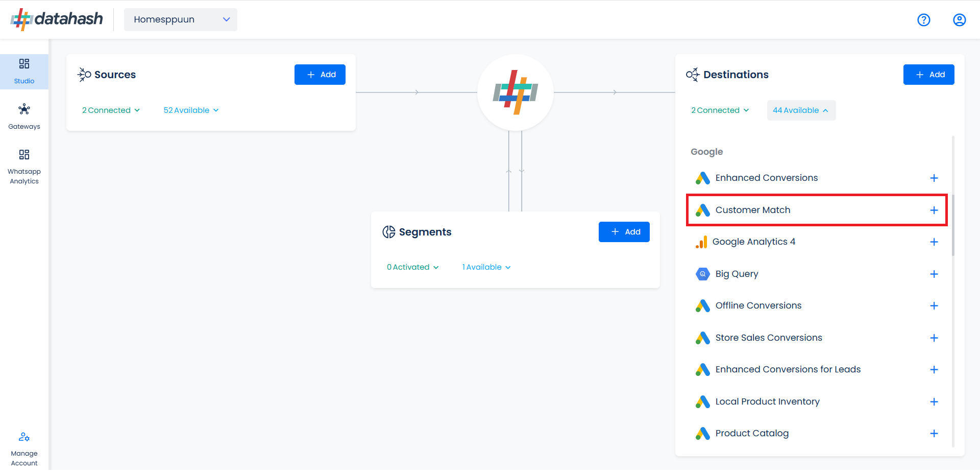980x472 pixels.
Task: Open Manage Account in the sidebar
Action: [24, 450]
